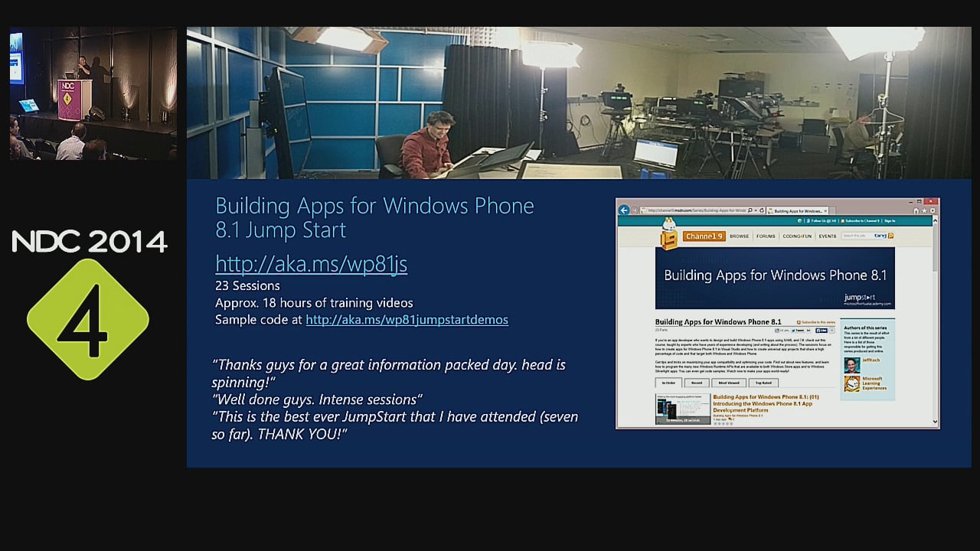The width and height of the screenshot is (980, 551).
Task: Click JeffKoch's author avatar
Action: (852, 366)
